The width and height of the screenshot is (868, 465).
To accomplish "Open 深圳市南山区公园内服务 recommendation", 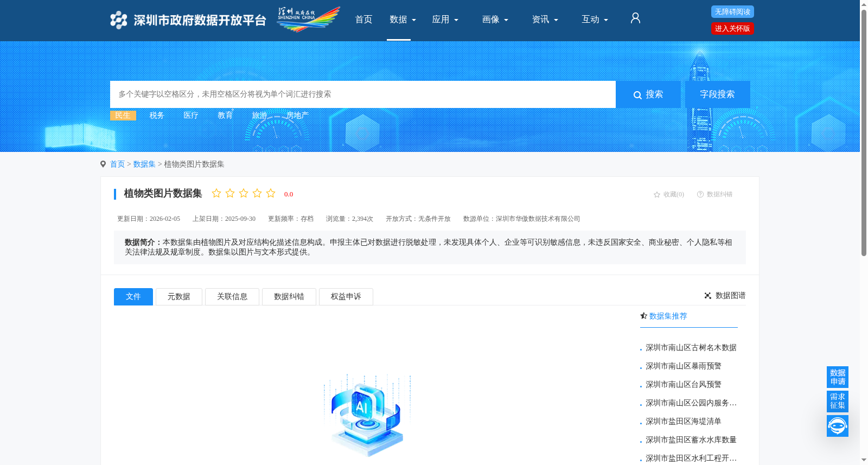I will point(691,403).
